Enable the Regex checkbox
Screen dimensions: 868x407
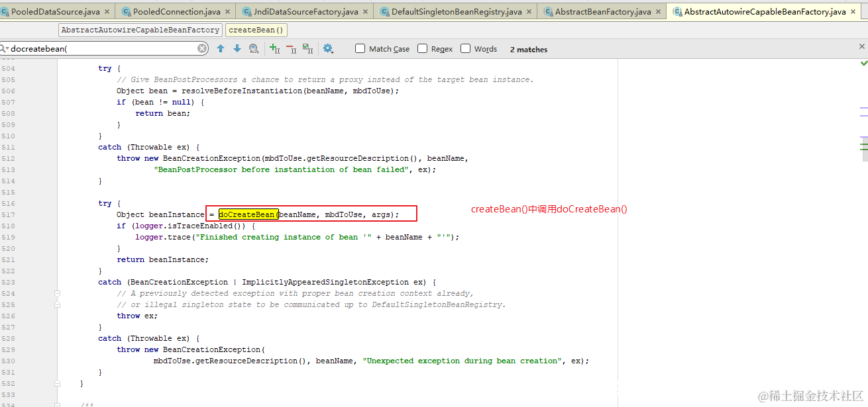(423, 48)
